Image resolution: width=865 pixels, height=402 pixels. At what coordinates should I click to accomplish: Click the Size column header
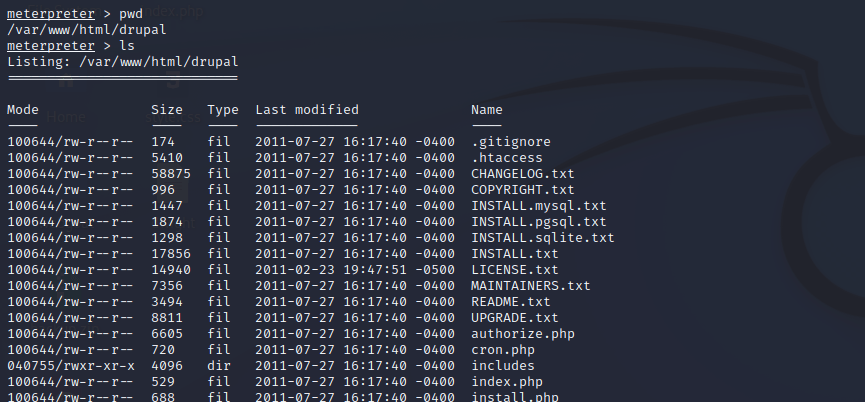click(167, 109)
